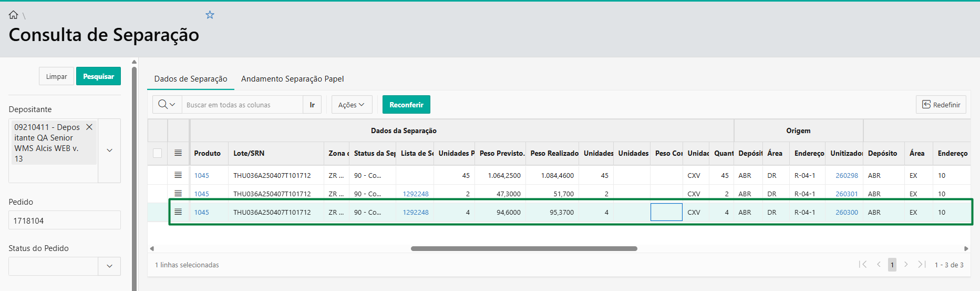Switch to Dados de Separação tab
Image resolution: width=980 pixels, height=291 pixels.
pyautogui.click(x=191, y=79)
